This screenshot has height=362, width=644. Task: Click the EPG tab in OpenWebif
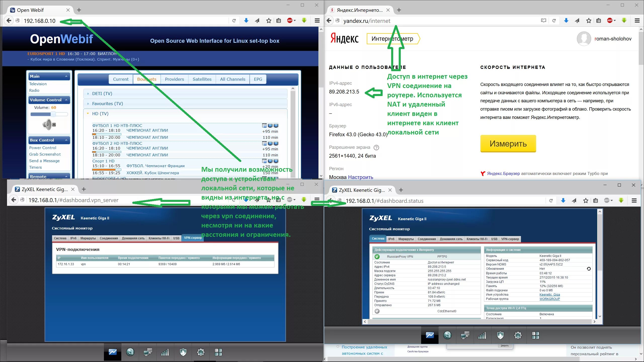click(258, 79)
